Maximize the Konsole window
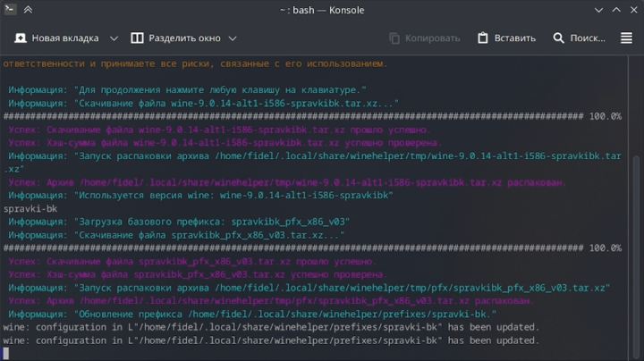 pos(616,10)
